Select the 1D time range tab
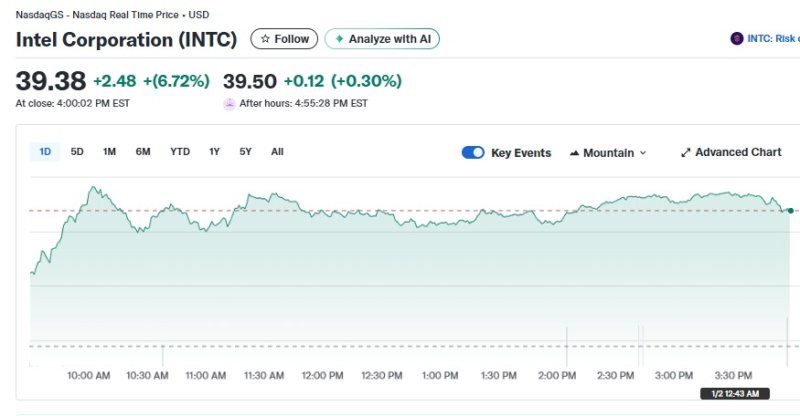 pos(45,152)
